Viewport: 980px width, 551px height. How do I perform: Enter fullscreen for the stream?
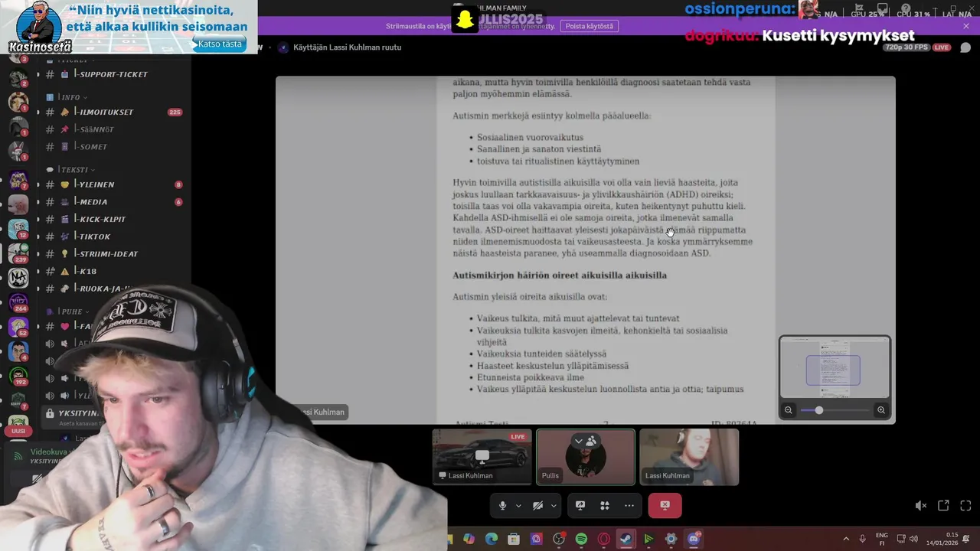pyautogui.click(x=965, y=506)
